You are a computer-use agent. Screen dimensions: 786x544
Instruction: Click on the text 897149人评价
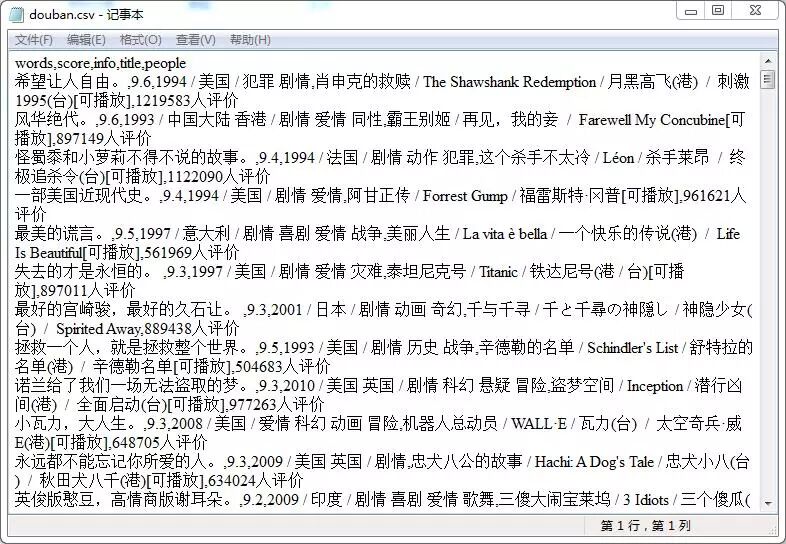pos(104,138)
